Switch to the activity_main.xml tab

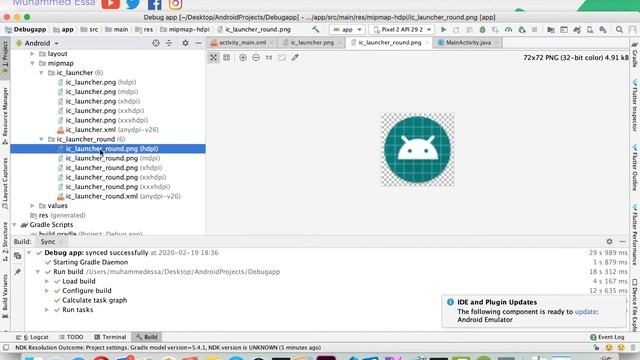coord(242,42)
